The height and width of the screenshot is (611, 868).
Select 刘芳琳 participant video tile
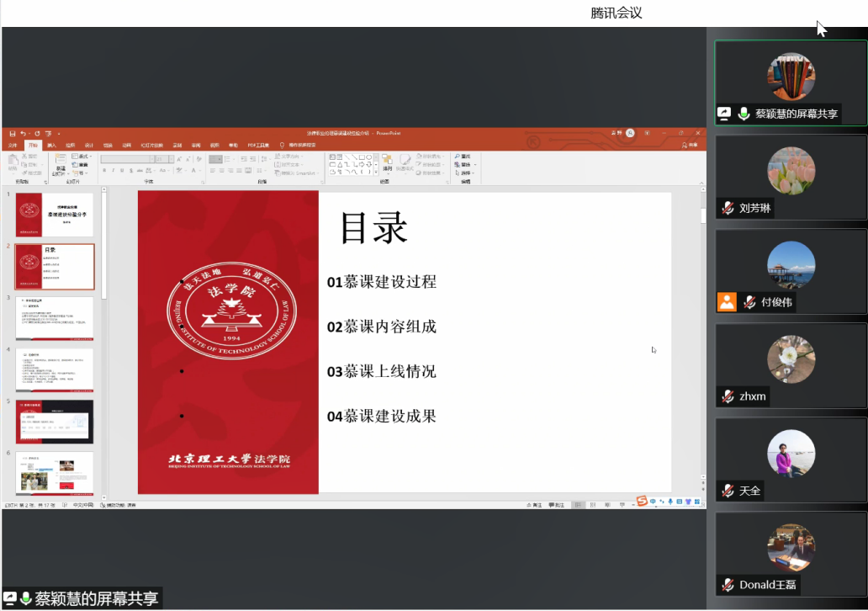coord(791,178)
